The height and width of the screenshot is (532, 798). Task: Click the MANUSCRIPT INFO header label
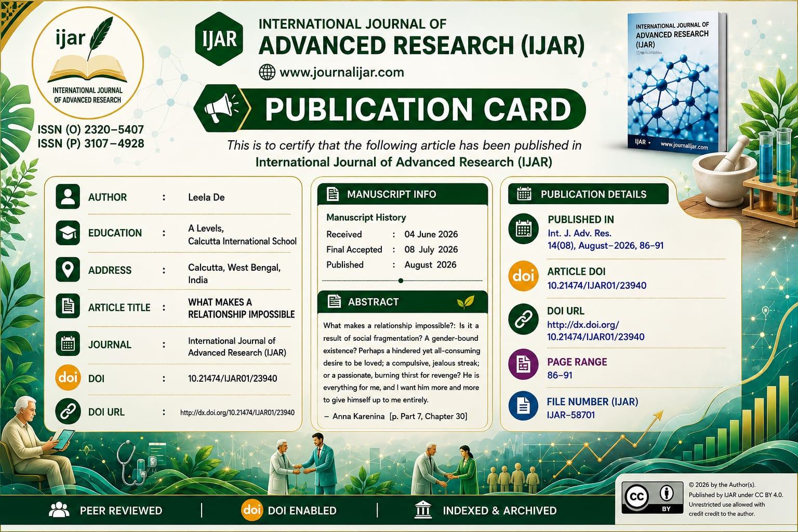pos(392,194)
